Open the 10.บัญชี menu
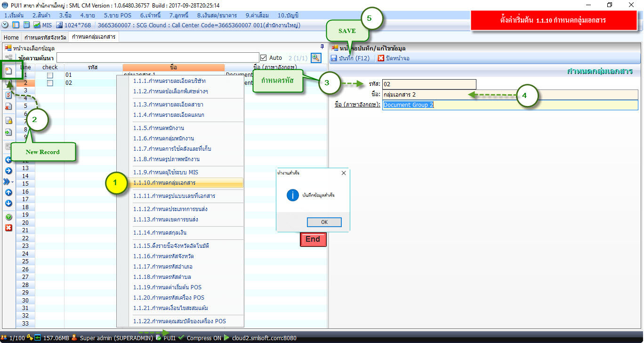Screen dimensions: 644x343 tap(288, 15)
